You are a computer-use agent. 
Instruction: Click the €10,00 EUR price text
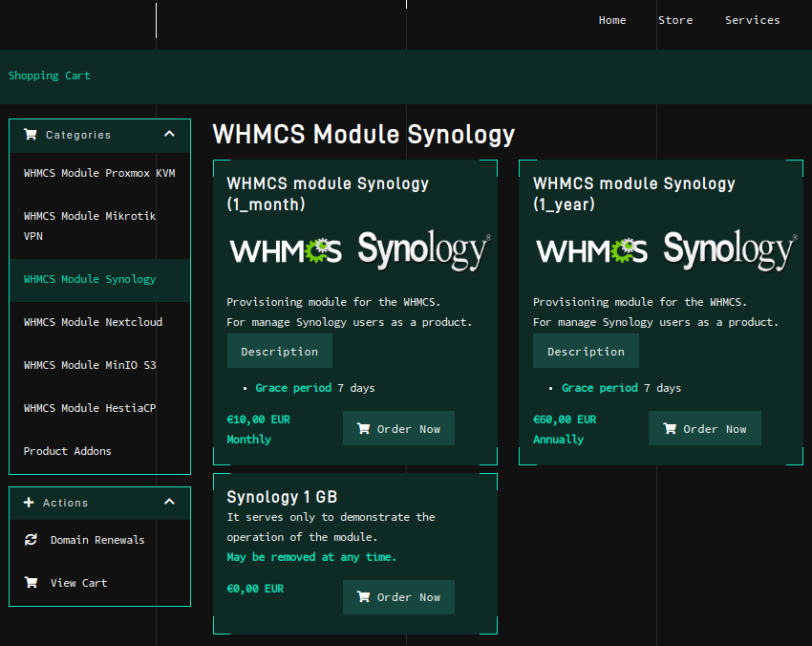[x=259, y=420]
